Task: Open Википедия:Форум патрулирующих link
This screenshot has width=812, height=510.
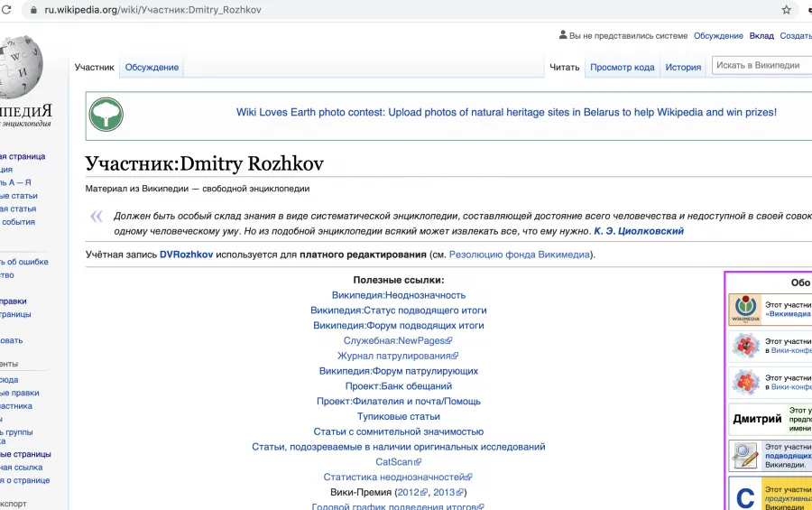Action: coord(399,371)
